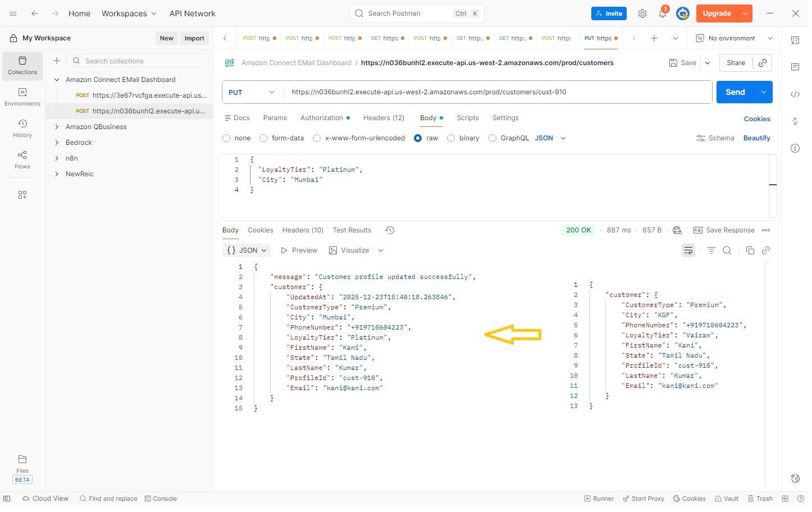Switch to the Authorization tab
The height and width of the screenshot is (512, 812).
(x=323, y=118)
